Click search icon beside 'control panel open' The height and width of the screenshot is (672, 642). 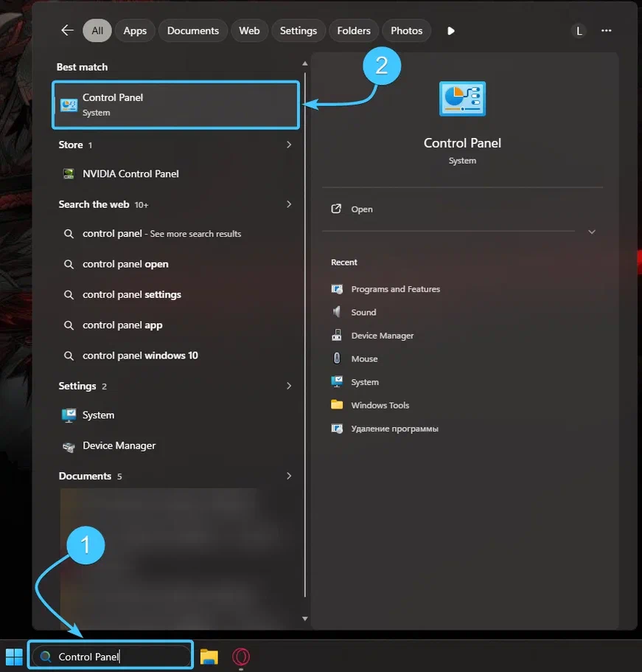[x=69, y=264]
